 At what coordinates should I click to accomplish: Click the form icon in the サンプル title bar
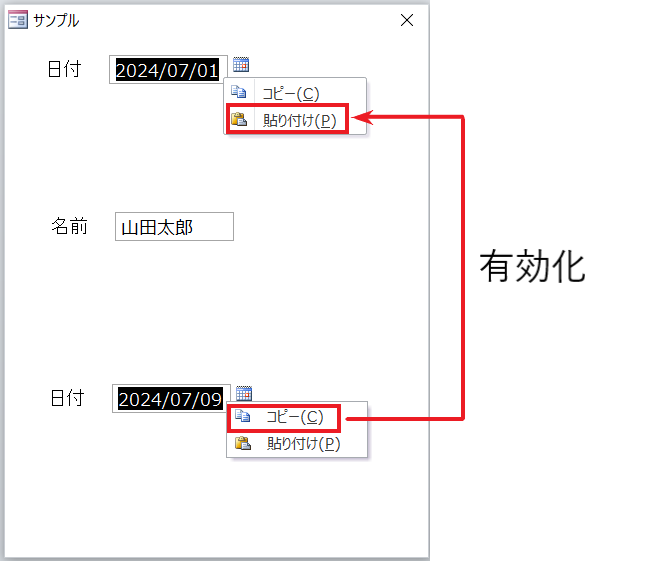click(x=18, y=20)
